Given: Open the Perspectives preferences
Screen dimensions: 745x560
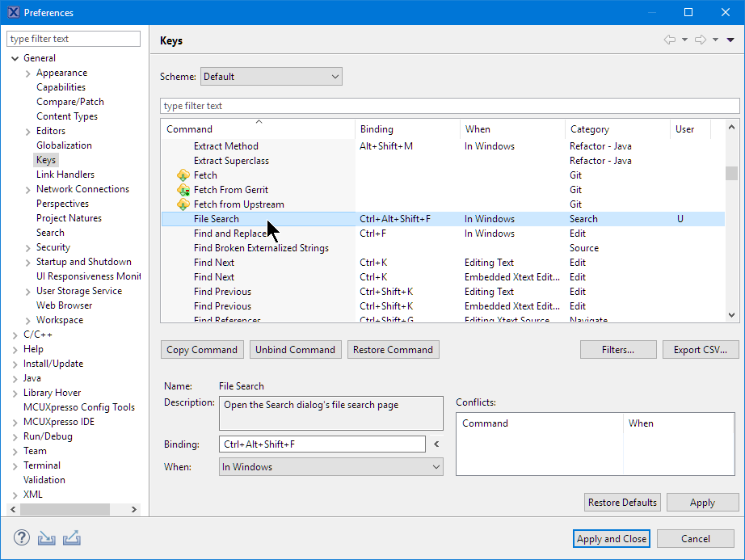Looking at the screenshot, I should coord(62,204).
